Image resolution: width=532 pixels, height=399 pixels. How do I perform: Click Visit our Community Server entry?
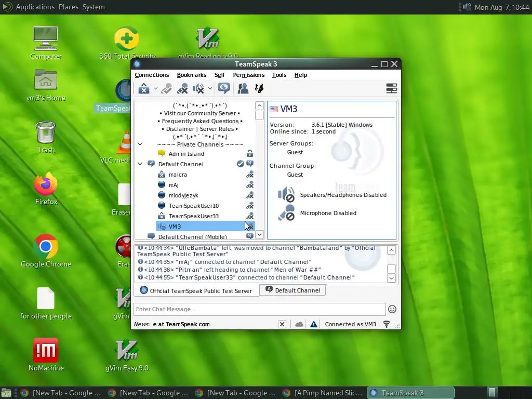point(200,113)
